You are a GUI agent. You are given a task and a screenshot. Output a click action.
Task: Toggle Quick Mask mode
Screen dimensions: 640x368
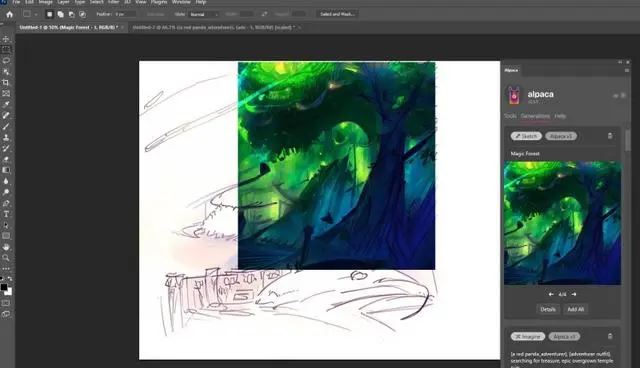[x=6, y=303]
